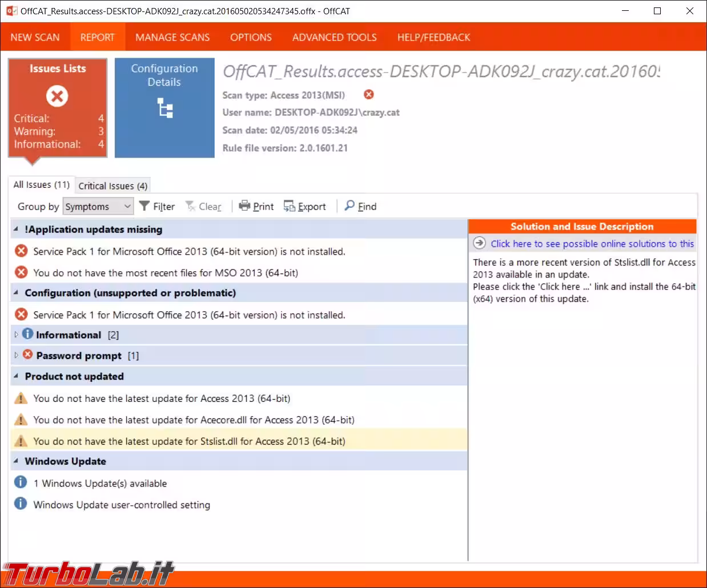Viewport: 707px width, 588px height.
Task: Click the Print printer icon
Action: 244,206
